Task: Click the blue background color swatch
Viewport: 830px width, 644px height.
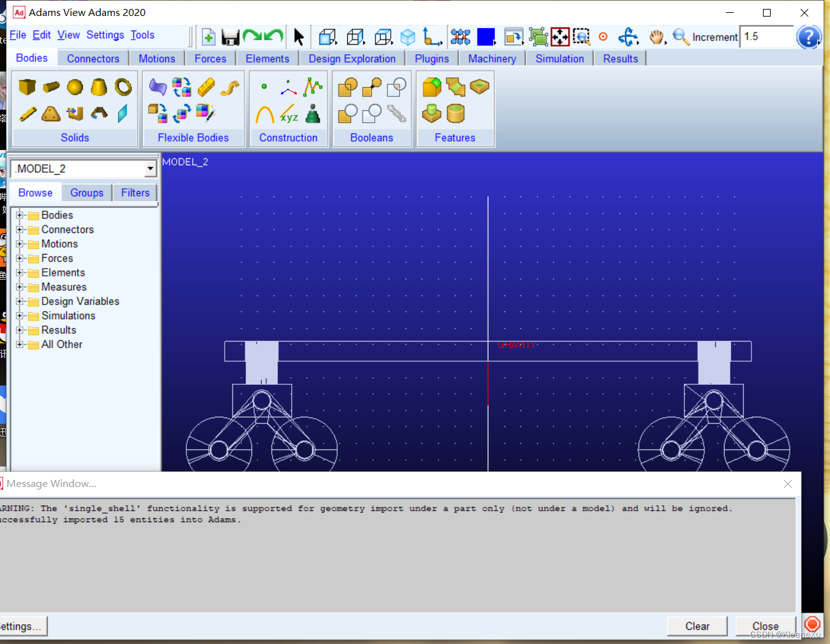Action: click(x=486, y=37)
